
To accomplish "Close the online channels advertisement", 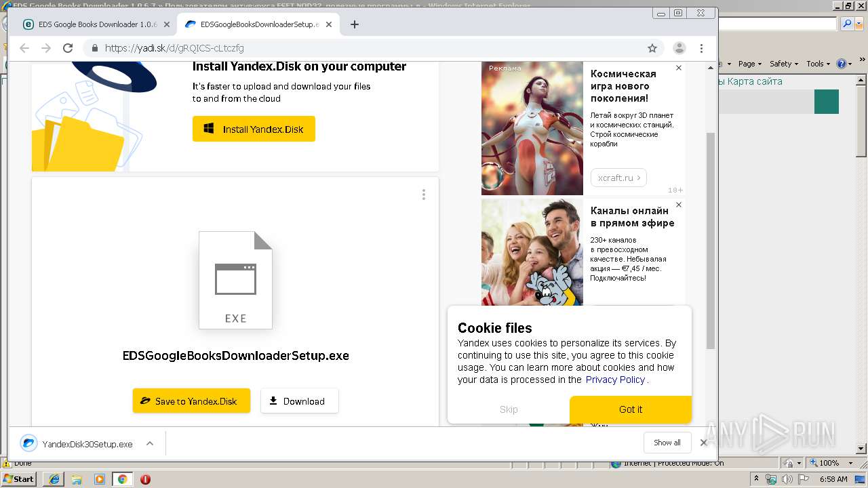I will pos(679,205).
